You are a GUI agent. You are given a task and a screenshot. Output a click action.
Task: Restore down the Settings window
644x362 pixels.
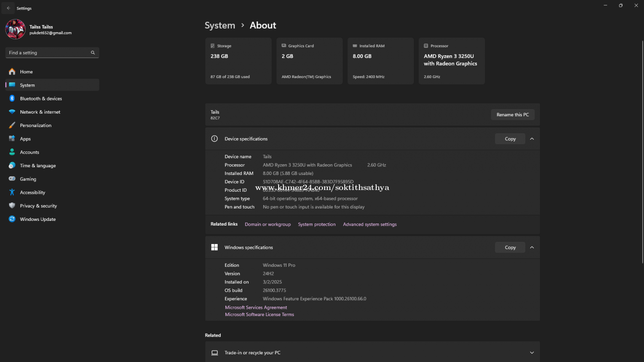point(621,6)
